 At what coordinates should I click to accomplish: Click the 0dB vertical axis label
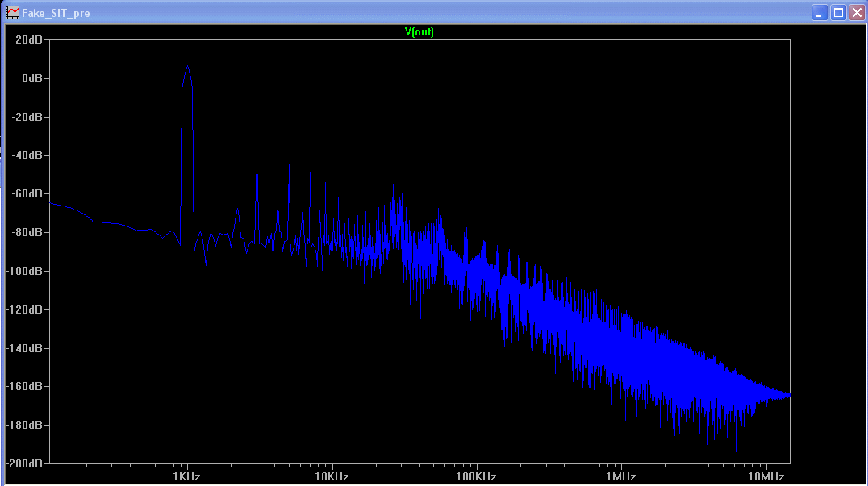32,78
